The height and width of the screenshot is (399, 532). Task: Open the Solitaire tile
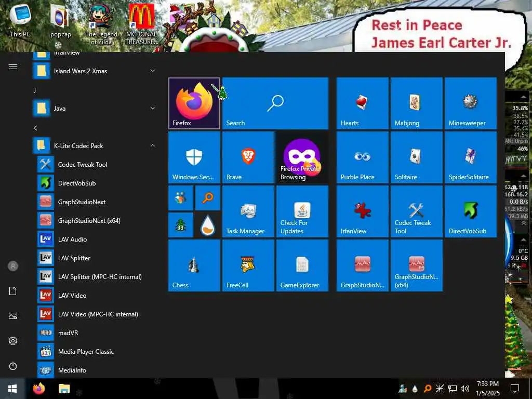(x=416, y=157)
